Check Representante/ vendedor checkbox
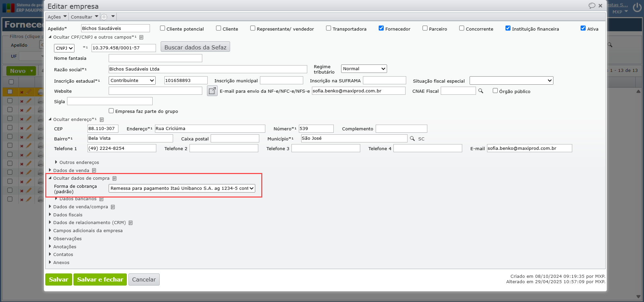Image resolution: width=644 pixels, height=302 pixels. 253,28
